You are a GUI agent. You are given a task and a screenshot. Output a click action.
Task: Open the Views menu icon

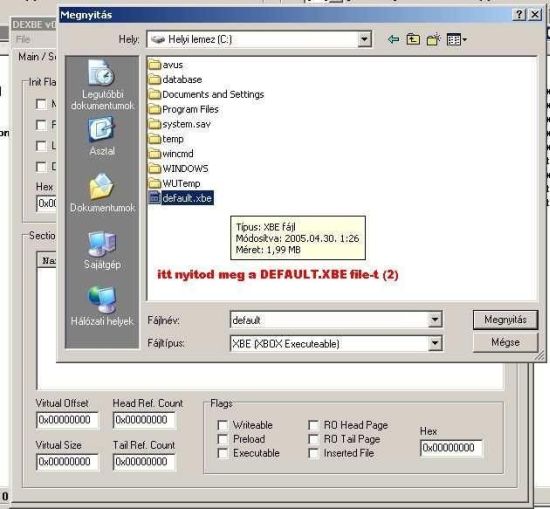[456, 40]
